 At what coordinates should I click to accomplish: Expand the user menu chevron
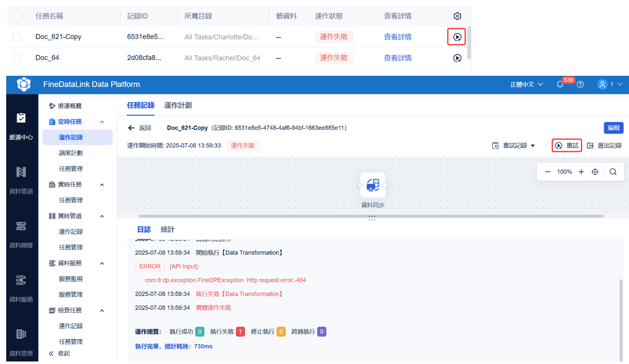(x=620, y=84)
